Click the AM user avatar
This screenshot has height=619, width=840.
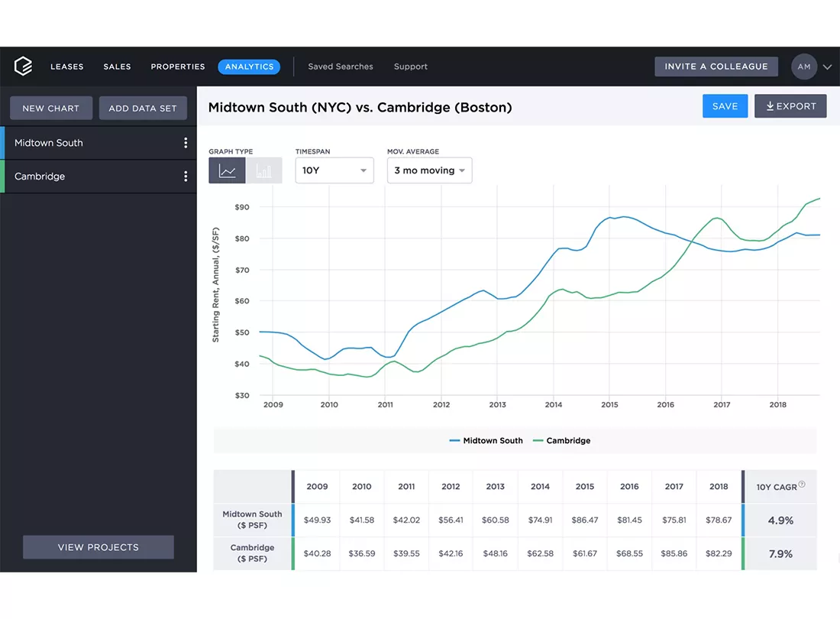point(803,67)
